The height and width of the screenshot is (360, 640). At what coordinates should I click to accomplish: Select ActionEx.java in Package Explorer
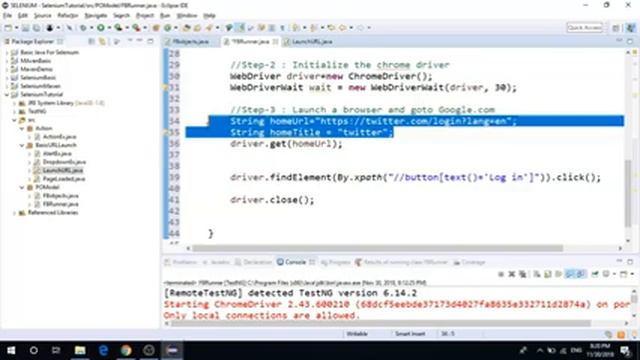pos(60,137)
